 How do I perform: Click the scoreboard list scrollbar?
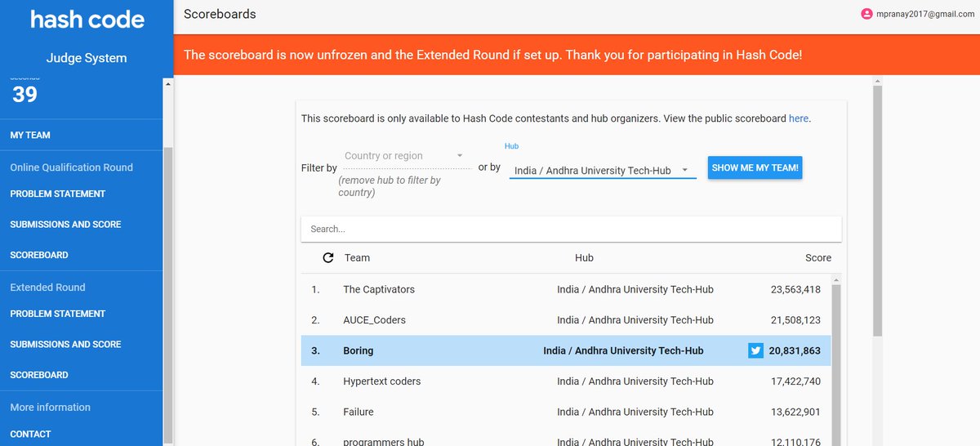(836, 363)
